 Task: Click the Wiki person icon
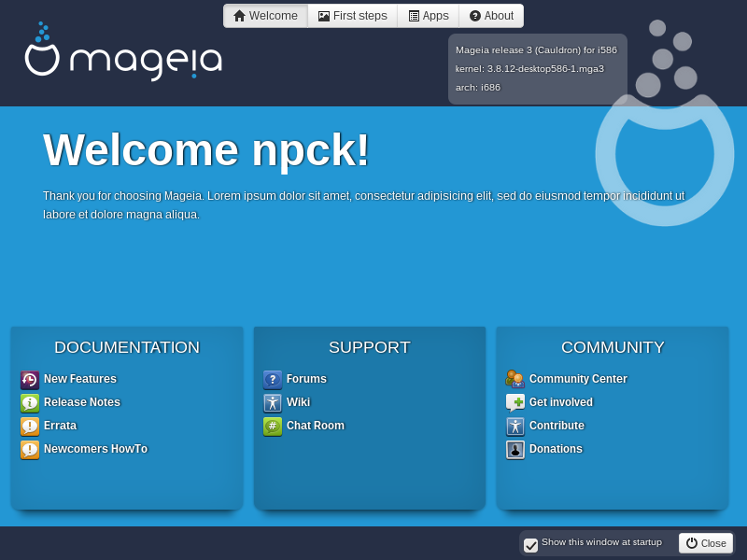[x=273, y=403]
